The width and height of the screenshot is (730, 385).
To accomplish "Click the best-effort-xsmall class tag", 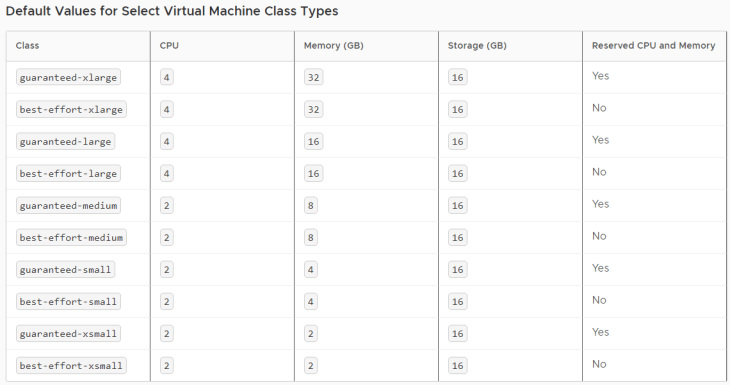I will 71,365.
